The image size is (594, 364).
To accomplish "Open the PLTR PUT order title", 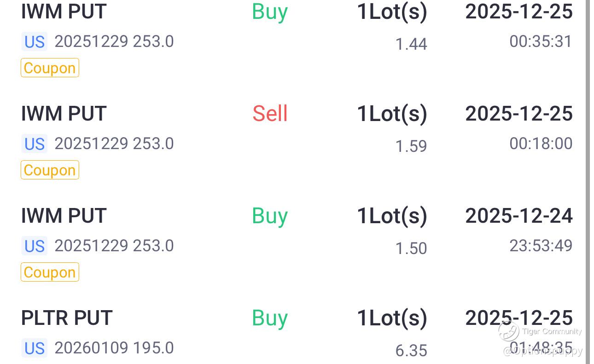I will 67,318.
